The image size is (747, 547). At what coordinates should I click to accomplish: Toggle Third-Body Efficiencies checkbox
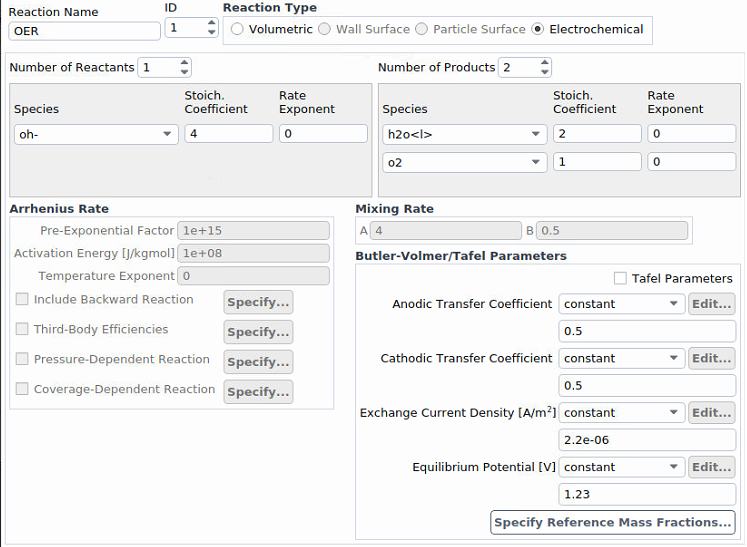[22, 329]
